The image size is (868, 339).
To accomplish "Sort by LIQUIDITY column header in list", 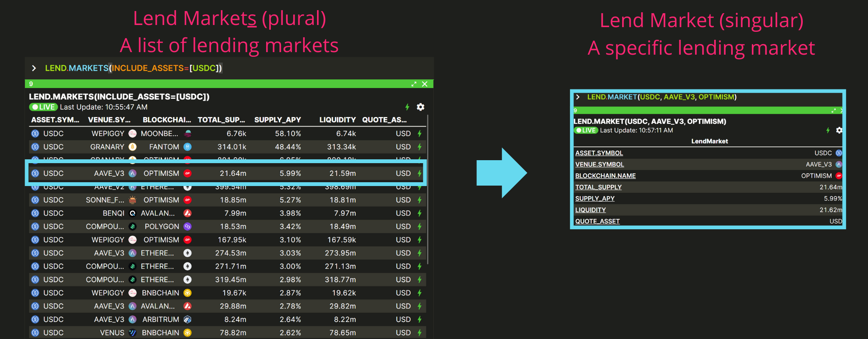I will pos(338,120).
